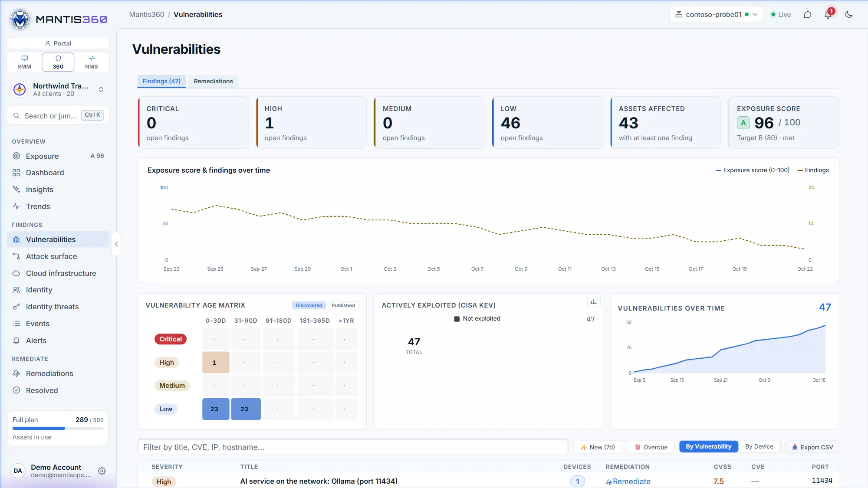Focus the Filter by title, CVE field

(353, 447)
